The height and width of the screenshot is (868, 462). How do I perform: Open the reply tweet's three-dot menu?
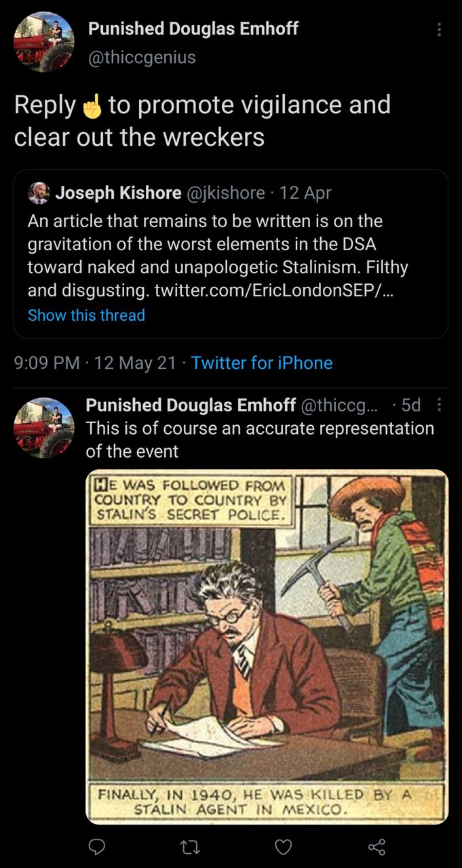click(439, 405)
